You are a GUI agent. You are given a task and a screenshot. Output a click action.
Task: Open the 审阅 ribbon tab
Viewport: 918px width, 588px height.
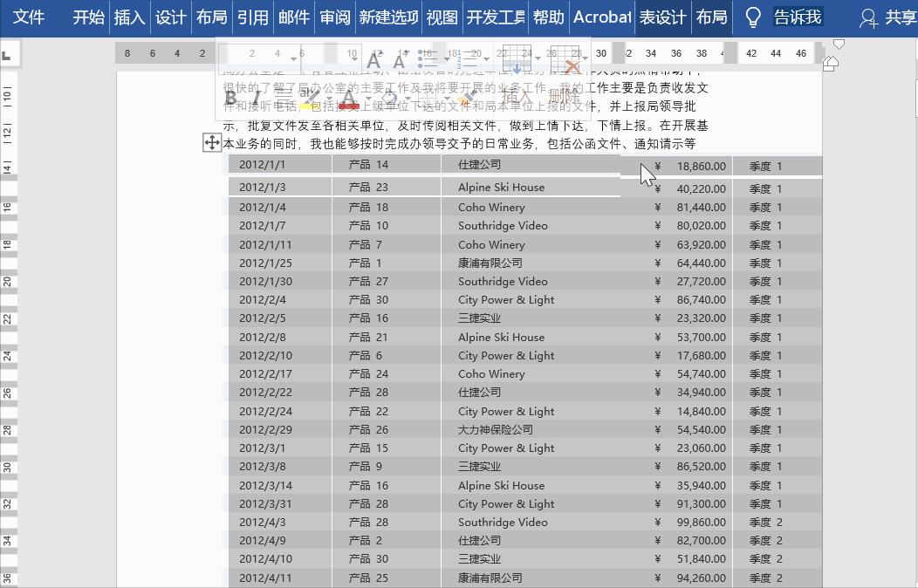pyautogui.click(x=334, y=17)
